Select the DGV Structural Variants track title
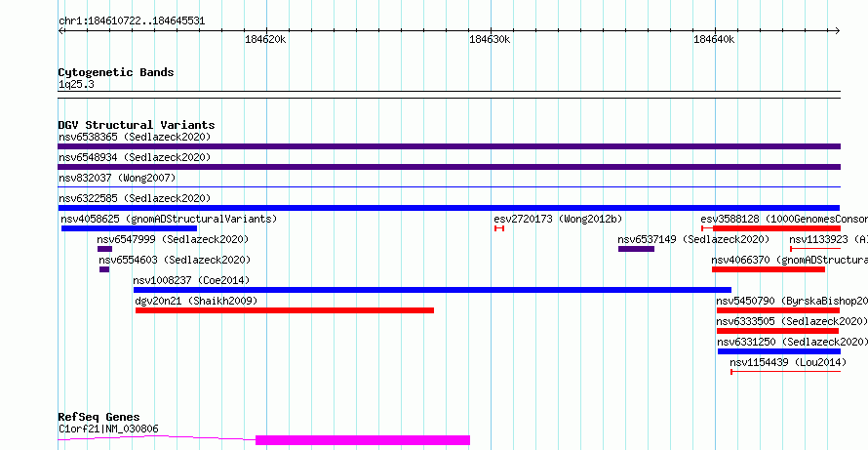The image size is (868, 450). [x=137, y=125]
